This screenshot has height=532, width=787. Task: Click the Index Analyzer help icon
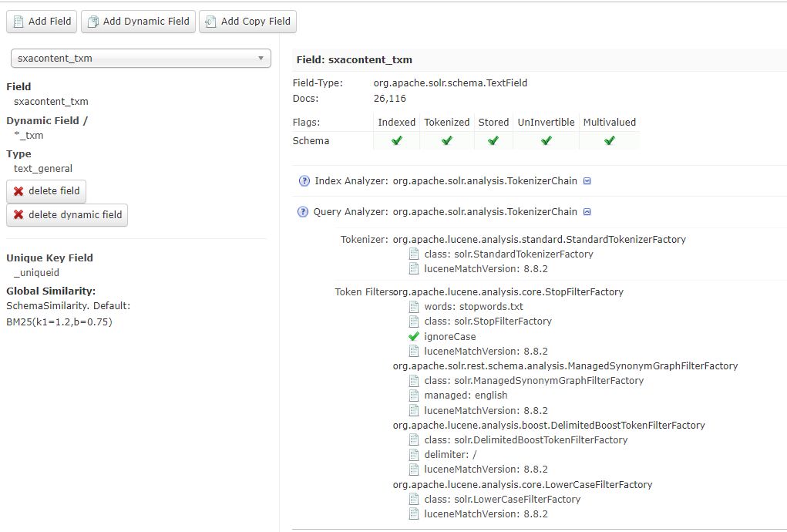304,181
